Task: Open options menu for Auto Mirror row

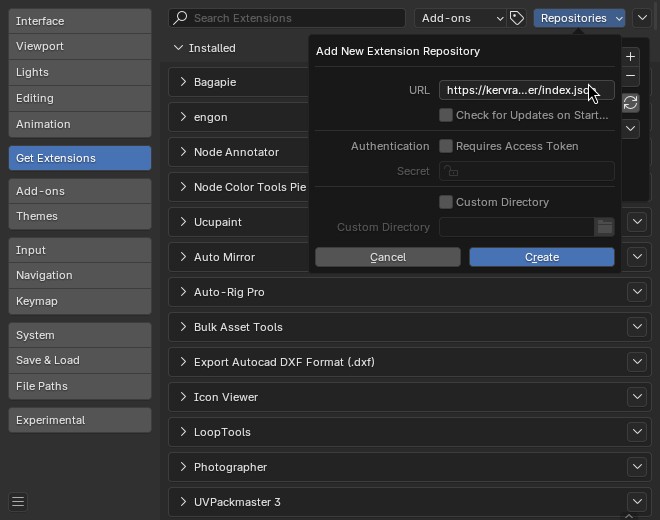Action: (x=637, y=257)
